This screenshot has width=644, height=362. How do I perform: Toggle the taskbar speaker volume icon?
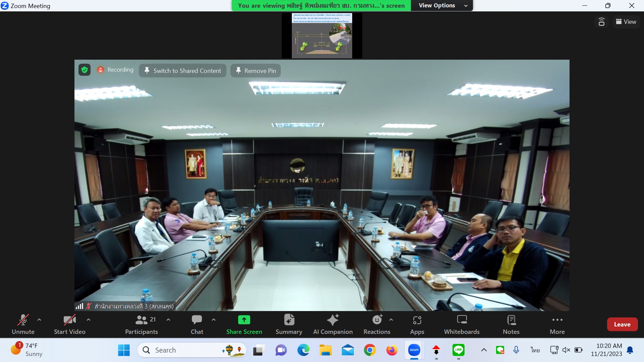[566, 350]
